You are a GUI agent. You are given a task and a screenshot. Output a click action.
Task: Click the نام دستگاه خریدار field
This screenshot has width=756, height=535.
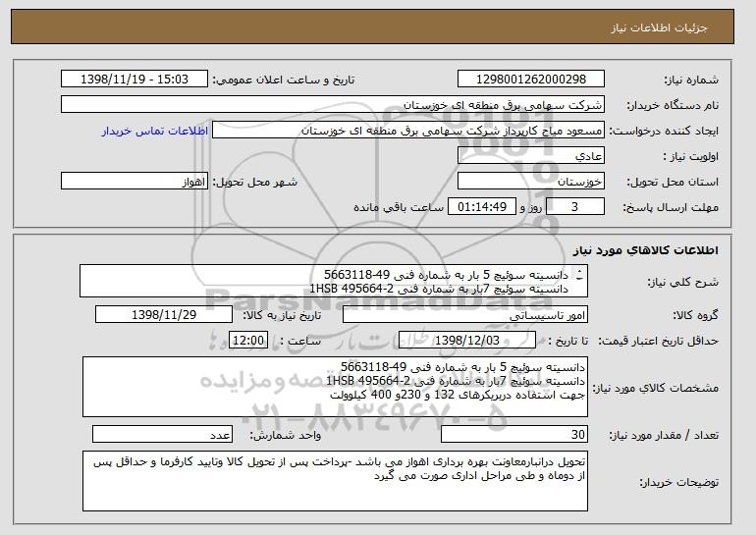click(x=333, y=105)
